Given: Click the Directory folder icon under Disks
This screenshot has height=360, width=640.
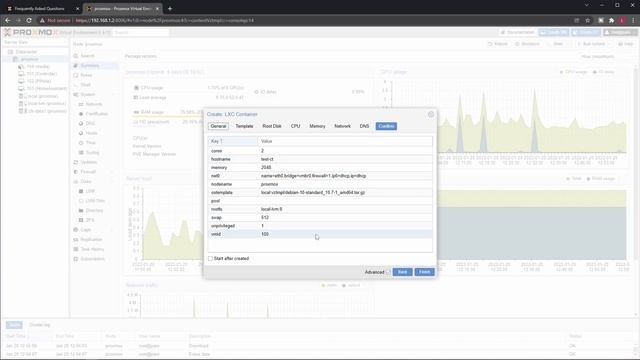Looking at the screenshot, I should click(81, 211).
